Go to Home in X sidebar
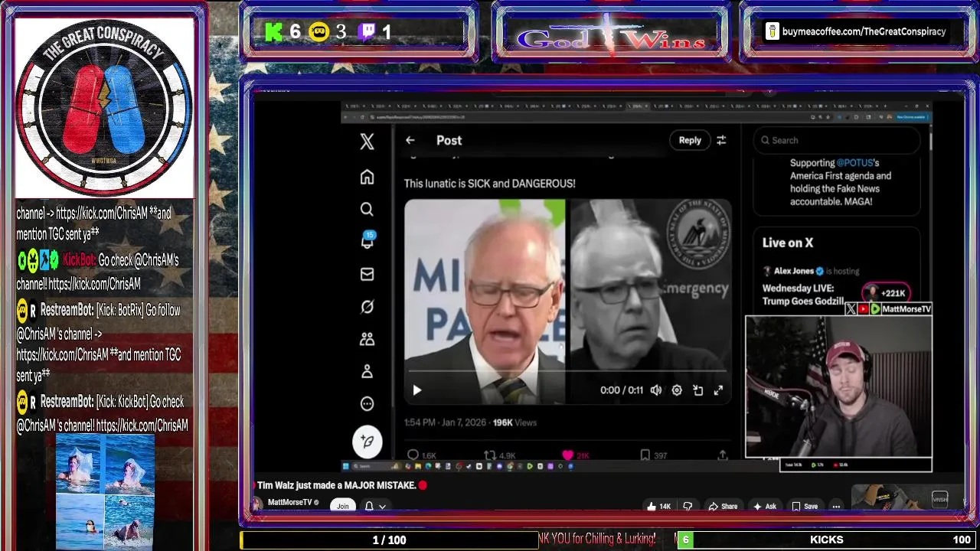The width and height of the screenshot is (980, 551). [x=367, y=177]
